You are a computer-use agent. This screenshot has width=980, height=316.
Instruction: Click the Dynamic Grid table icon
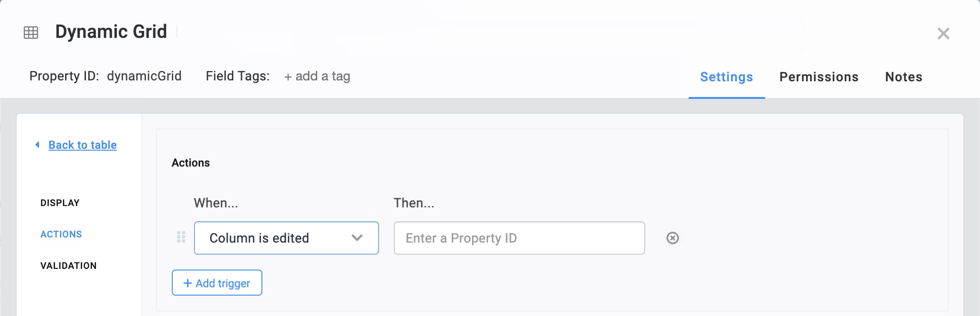(31, 32)
